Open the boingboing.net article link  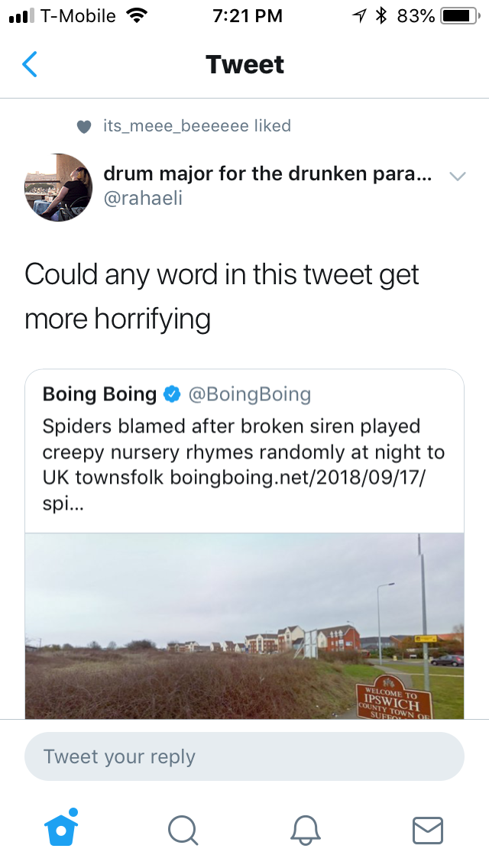pos(306,477)
